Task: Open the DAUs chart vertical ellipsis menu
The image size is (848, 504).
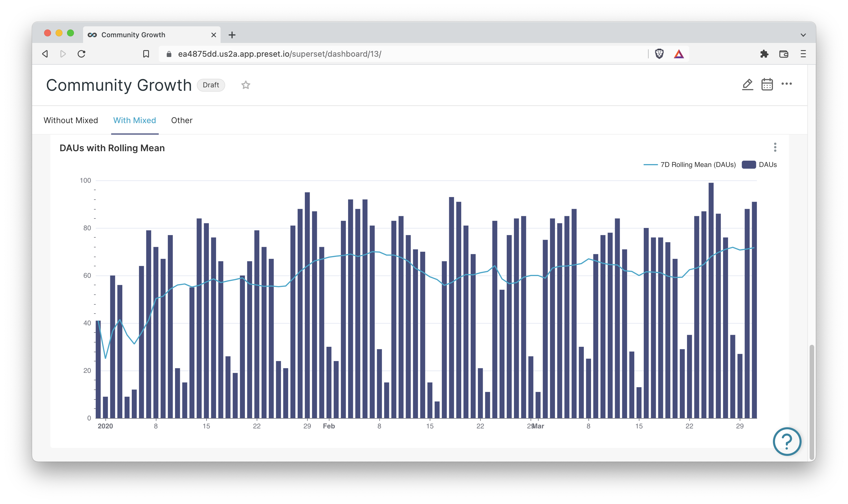Action: pyautogui.click(x=775, y=147)
